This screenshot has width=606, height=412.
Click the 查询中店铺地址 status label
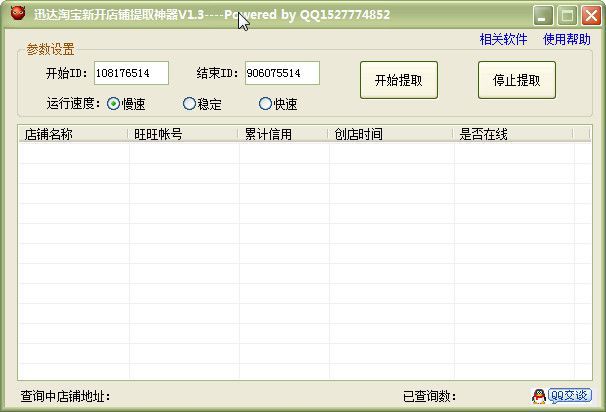[65, 396]
